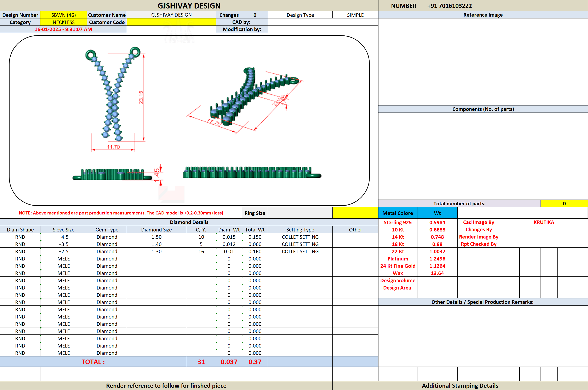Select the 22 Kt weight 1.0032
The image size is (588, 390).
(437, 251)
